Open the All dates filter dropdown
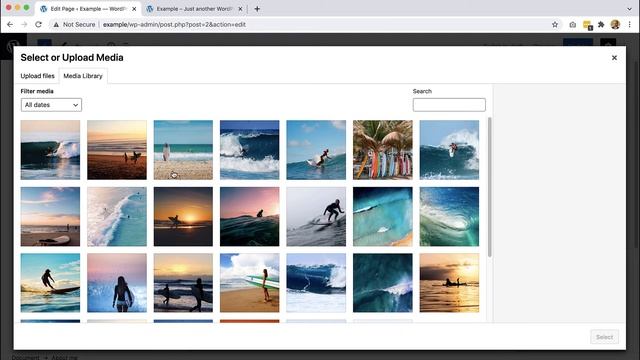Viewport: 640px width, 360px height. [x=51, y=105]
